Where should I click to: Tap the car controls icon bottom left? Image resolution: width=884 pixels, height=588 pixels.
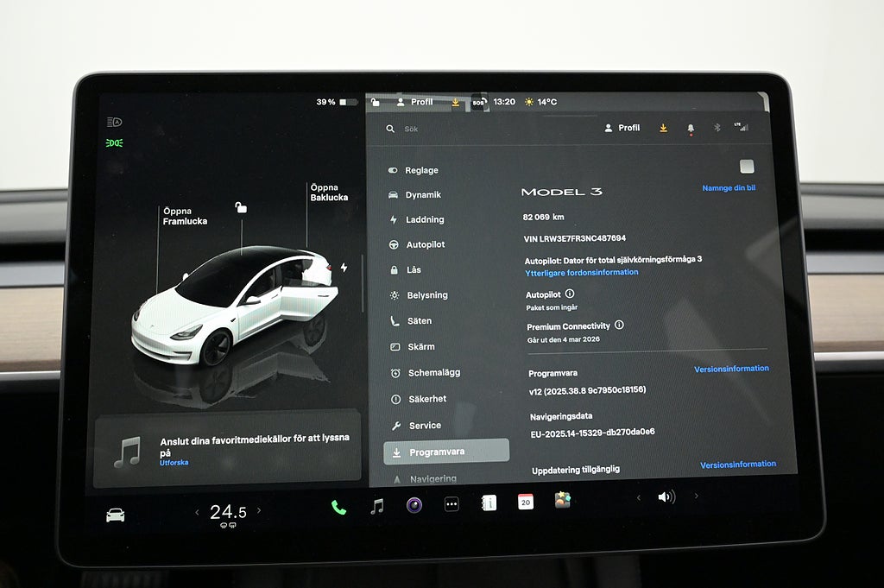[116, 515]
